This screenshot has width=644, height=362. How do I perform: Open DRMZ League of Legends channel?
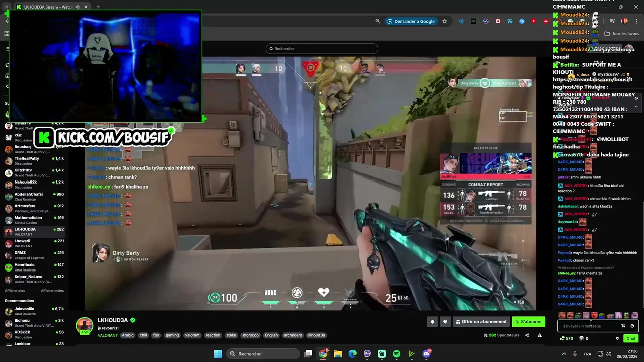(x=34, y=255)
